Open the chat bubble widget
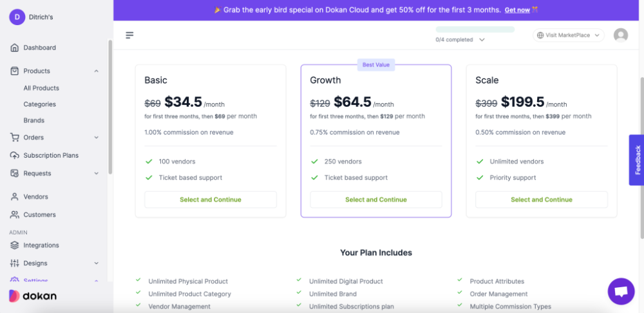This screenshot has width=644, height=313. click(621, 292)
